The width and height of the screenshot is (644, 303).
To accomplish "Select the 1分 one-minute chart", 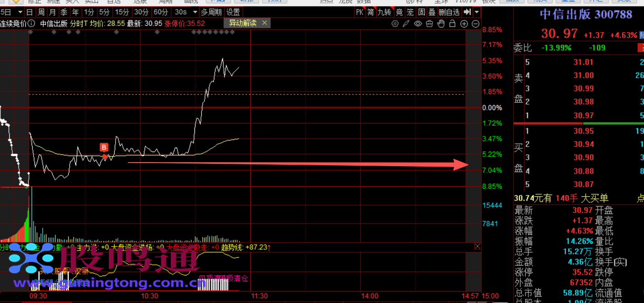I will (89, 12).
